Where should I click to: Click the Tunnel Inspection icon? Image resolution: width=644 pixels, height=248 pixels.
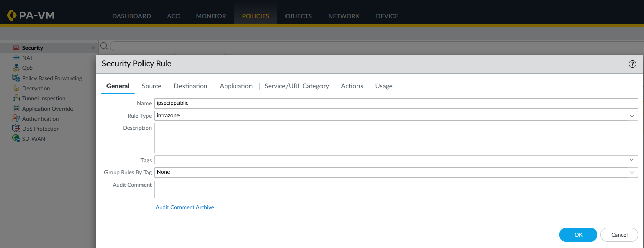16,98
